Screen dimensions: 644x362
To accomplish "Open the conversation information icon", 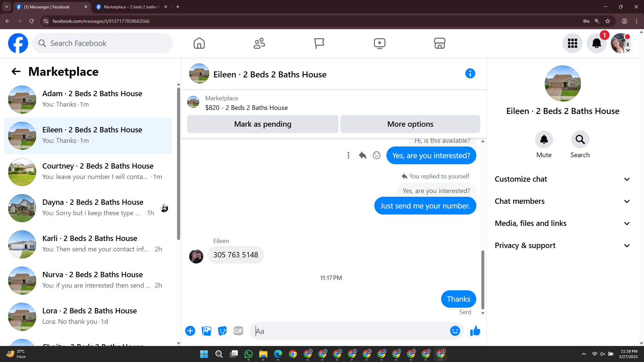I will [x=470, y=73].
